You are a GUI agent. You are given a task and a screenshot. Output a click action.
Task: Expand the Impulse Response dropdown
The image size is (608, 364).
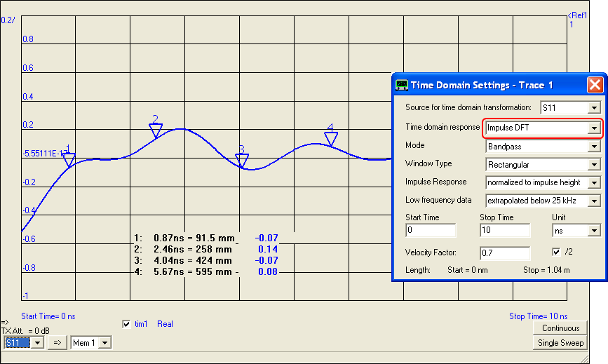click(593, 182)
